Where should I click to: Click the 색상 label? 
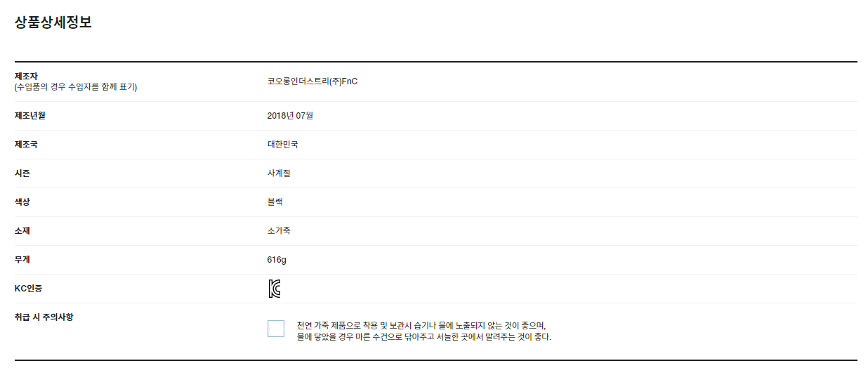[22, 202]
